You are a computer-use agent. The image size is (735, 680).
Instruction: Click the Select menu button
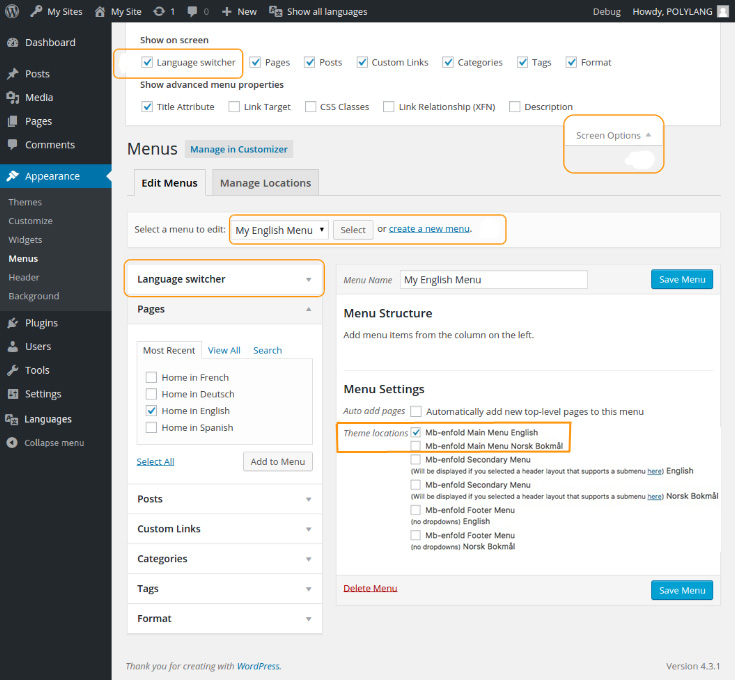click(x=353, y=230)
